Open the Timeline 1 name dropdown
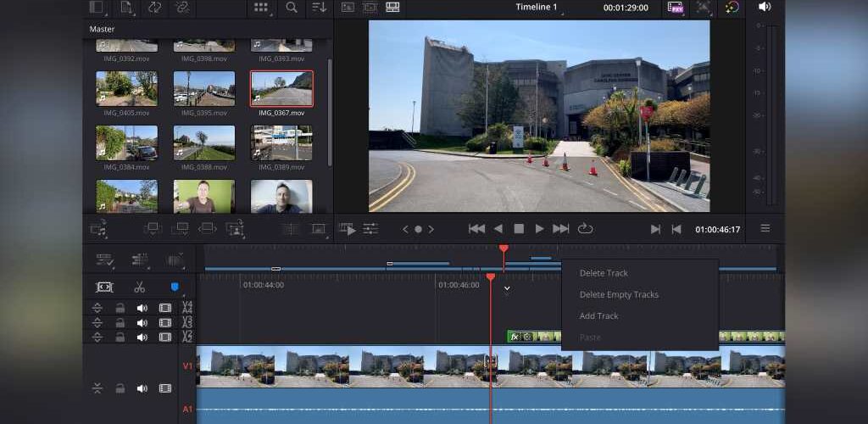 tap(537, 7)
